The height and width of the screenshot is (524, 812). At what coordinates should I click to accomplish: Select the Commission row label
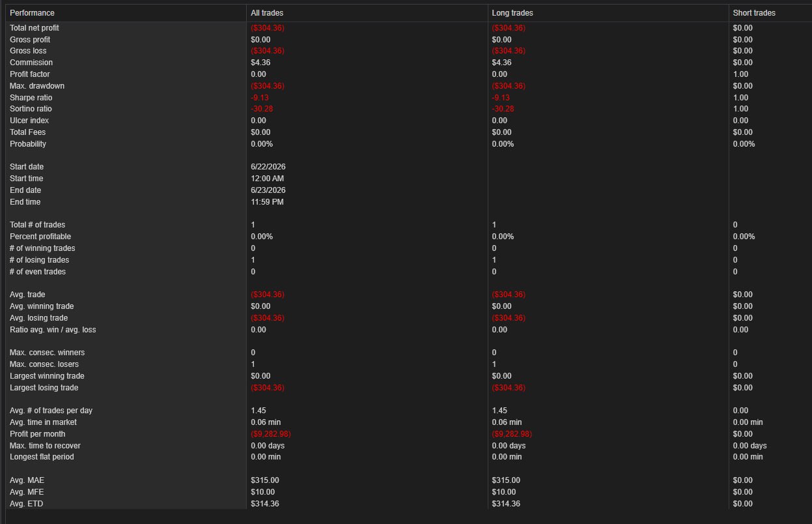pyautogui.click(x=31, y=63)
